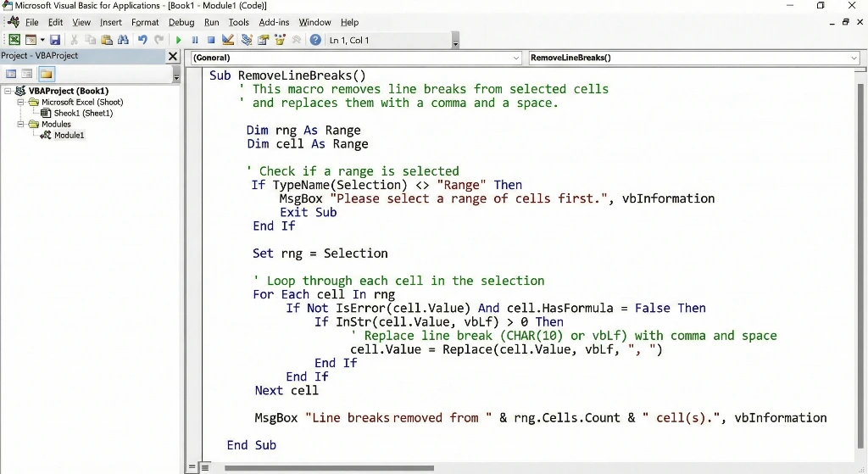Select the Modules folder in tree
Image resolution: width=868 pixels, height=474 pixels.
point(56,124)
